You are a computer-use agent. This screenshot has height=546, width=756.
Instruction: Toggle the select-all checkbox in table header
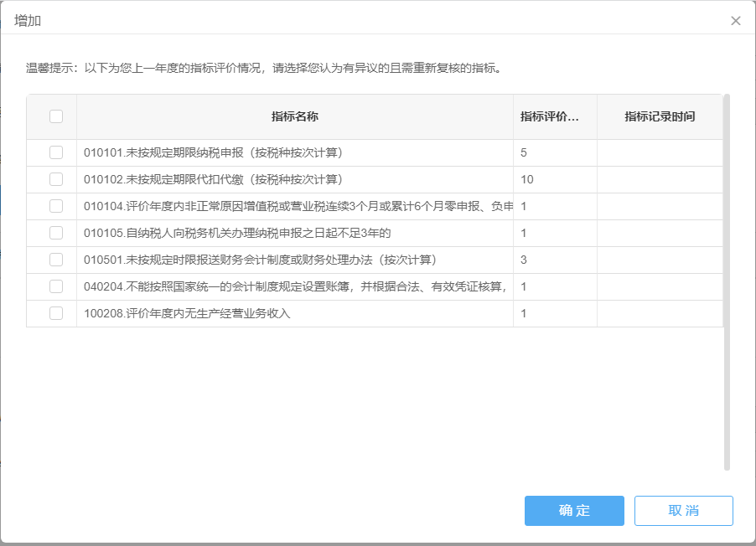click(56, 116)
